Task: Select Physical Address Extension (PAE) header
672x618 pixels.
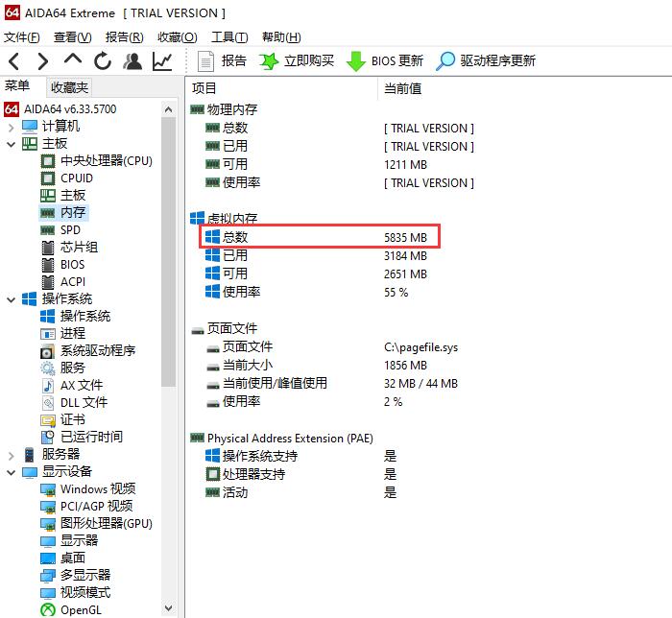Action: 281,439
